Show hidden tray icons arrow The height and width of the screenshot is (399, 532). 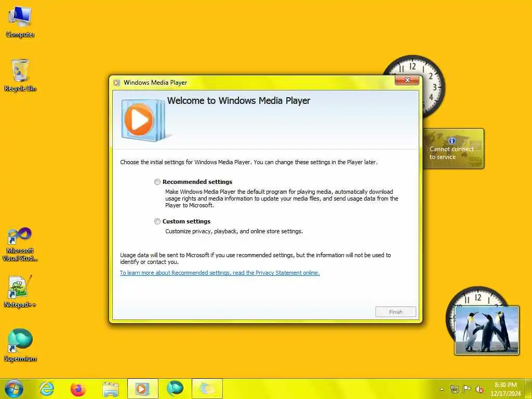(x=442, y=389)
